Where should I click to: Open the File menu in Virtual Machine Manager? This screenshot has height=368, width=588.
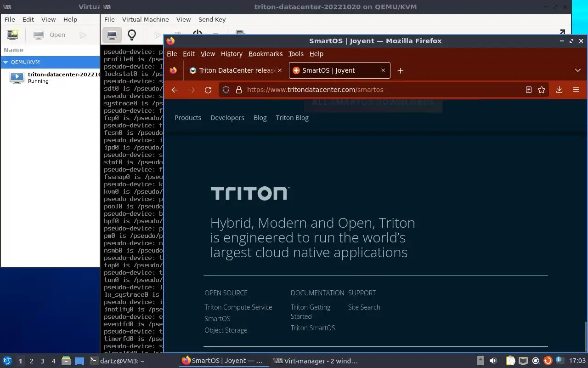point(10,19)
